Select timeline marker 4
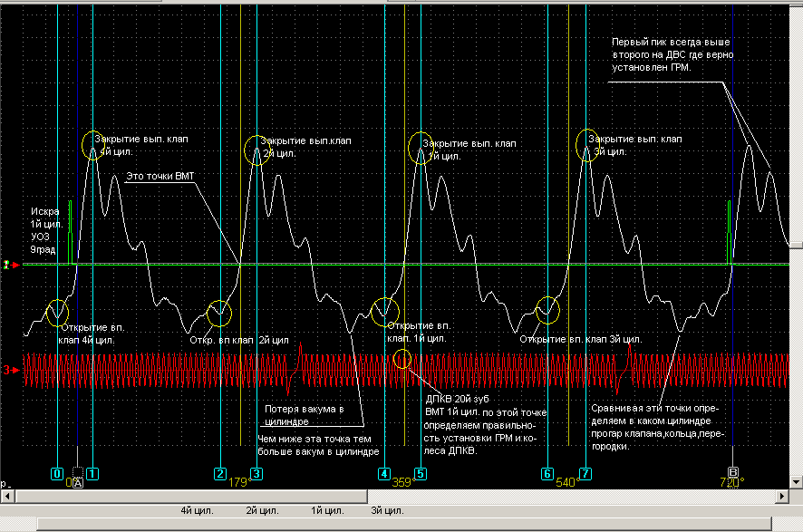803x532 pixels. coord(384,473)
